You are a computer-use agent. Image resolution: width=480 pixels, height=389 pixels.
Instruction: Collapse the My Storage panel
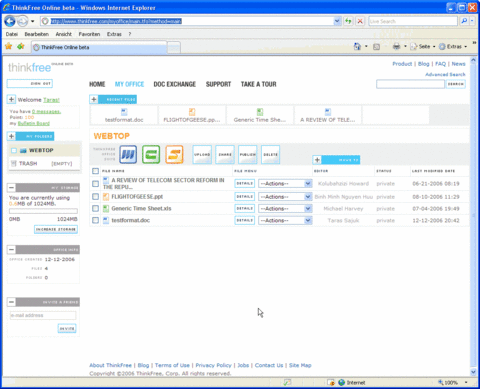click(x=11, y=187)
